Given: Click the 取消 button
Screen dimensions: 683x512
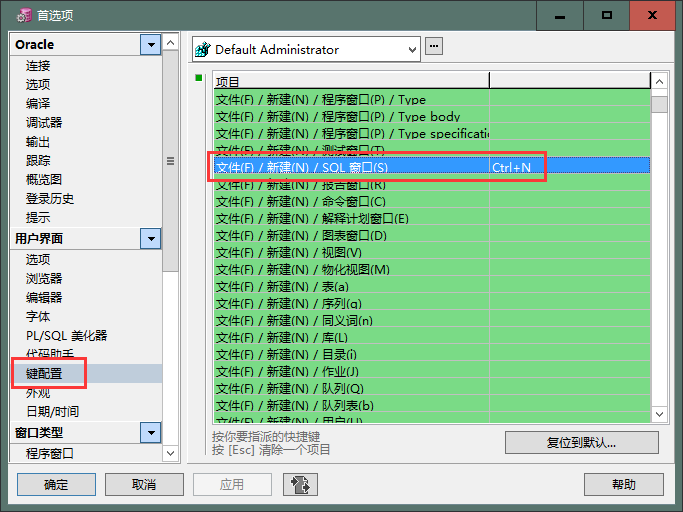Looking at the screenshot, I should tap(144, 484).
